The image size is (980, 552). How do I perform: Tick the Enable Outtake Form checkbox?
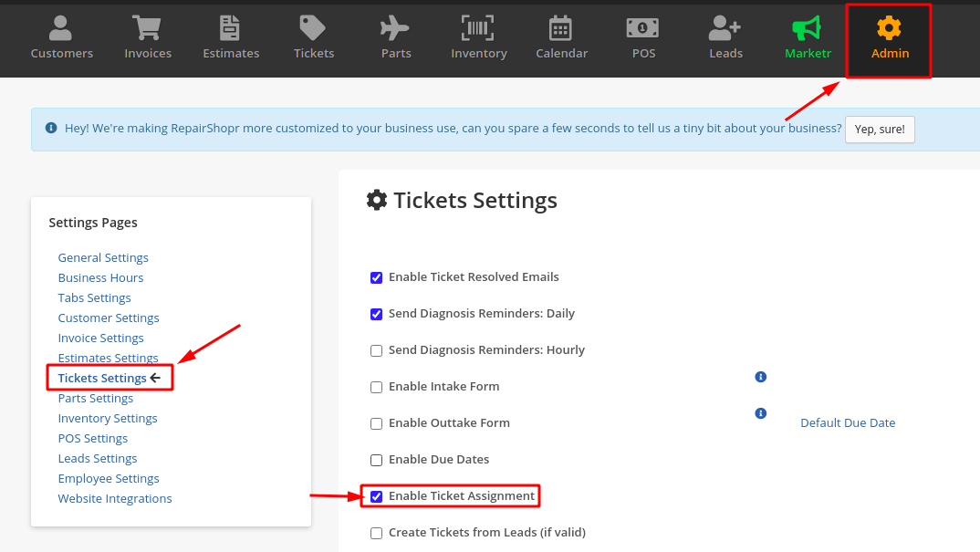(x=376, y=424)
